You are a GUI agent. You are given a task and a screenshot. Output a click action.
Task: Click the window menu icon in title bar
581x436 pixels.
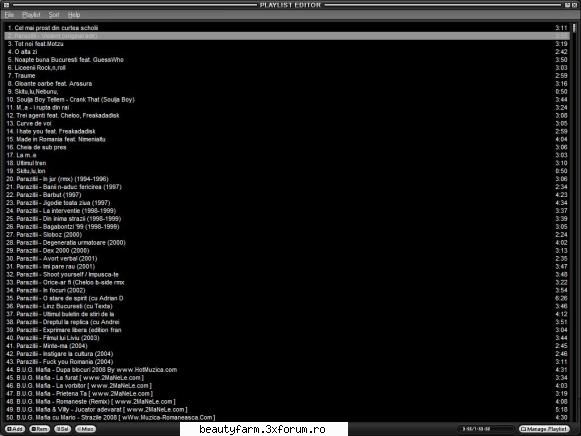click(6, 5)
